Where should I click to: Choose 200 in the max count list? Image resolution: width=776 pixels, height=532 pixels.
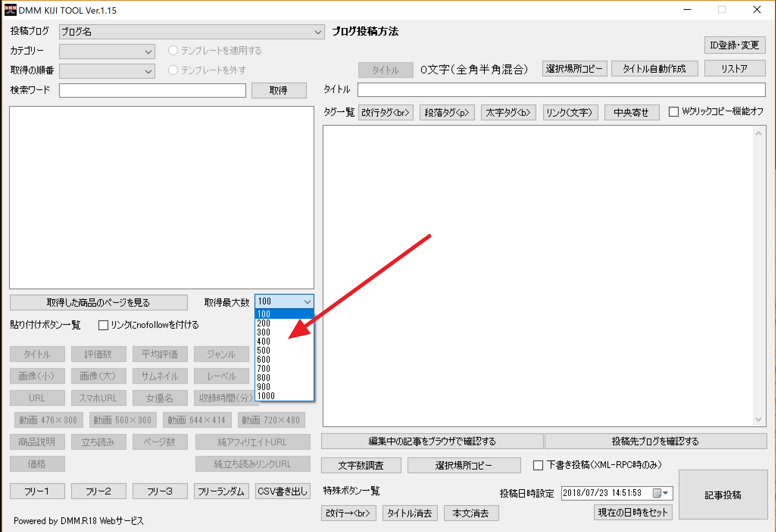pos(284,323)
